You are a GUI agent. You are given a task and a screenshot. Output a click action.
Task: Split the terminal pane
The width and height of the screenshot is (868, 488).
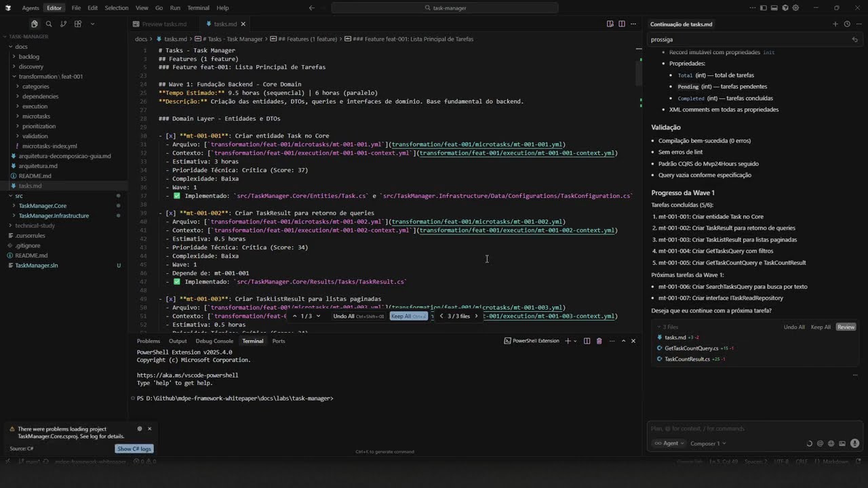coord(587,341)
